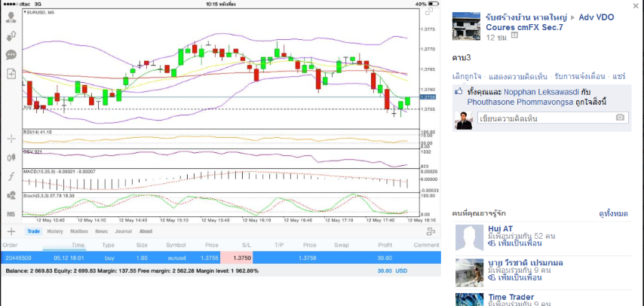Click the privacy icon next to 12 ชม.
The width and height of the screenshot is (644, 306).
coord(514,35)
